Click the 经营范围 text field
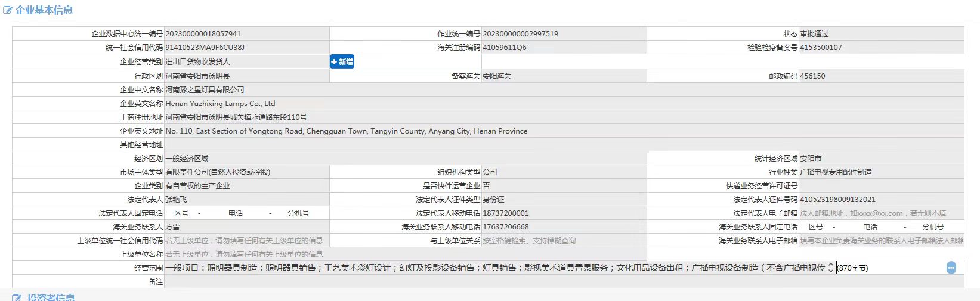Viewport: 980px width, 301px height. [x=499, y=268]
